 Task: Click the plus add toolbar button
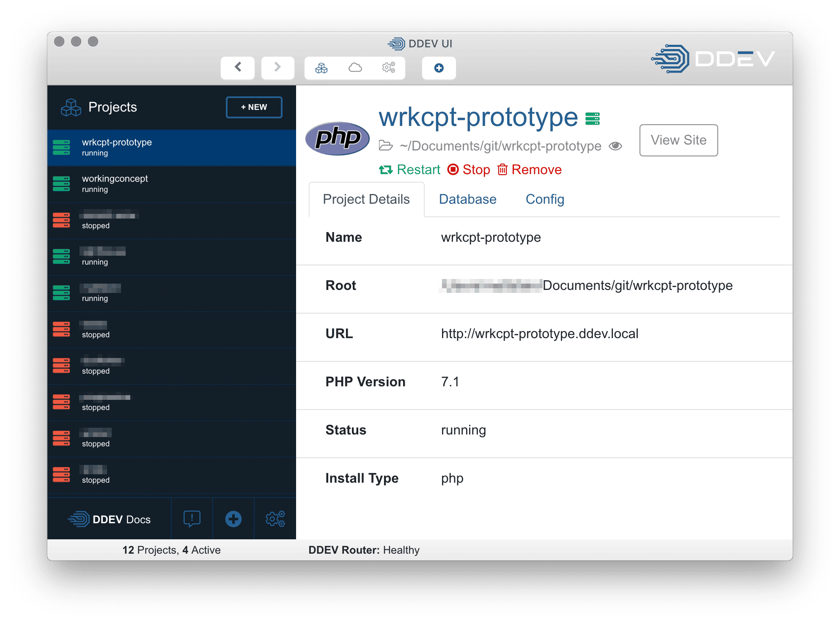click(x=439, y=68)
